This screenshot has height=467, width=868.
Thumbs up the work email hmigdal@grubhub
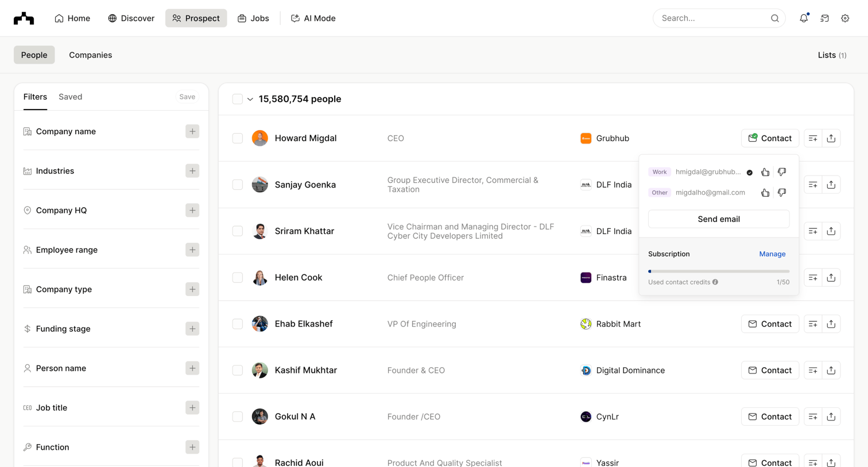pyautogui.click(x=765, y=172)
